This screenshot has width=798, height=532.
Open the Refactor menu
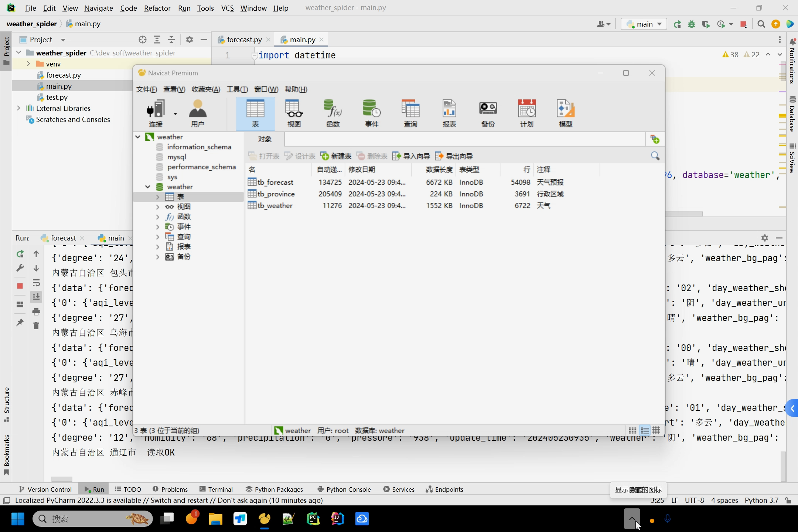click(x=157, y=8)
